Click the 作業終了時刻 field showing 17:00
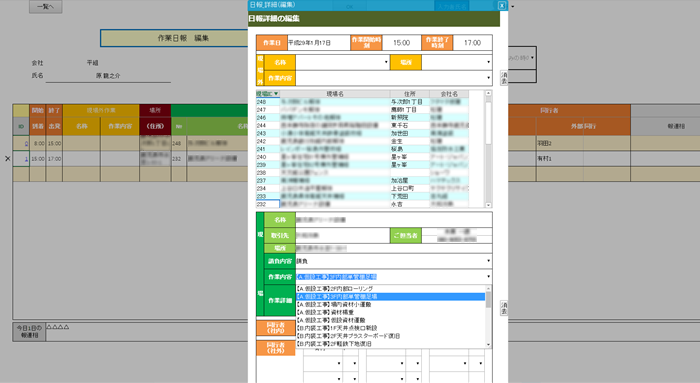 click(x=472, y=43)
